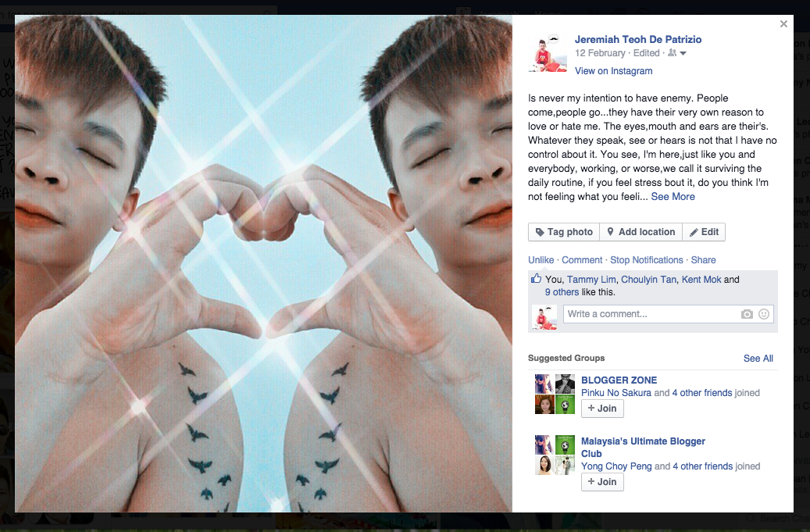
Task: Expand the caption with See More
Action: tap(673, 196)
